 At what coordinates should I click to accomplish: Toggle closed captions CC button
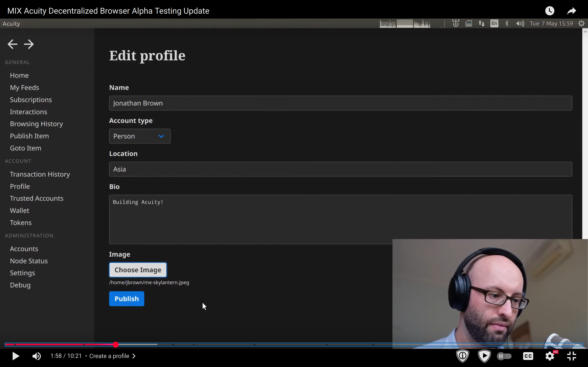click(528, 356)
